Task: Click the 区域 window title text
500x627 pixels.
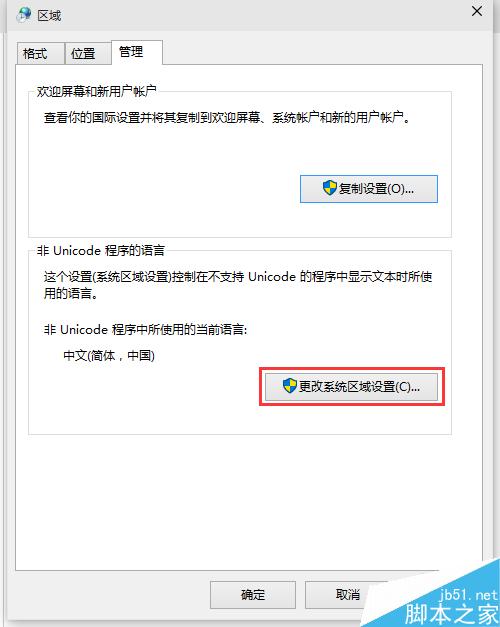Action: pyautogui.click(x=49, y=16)
